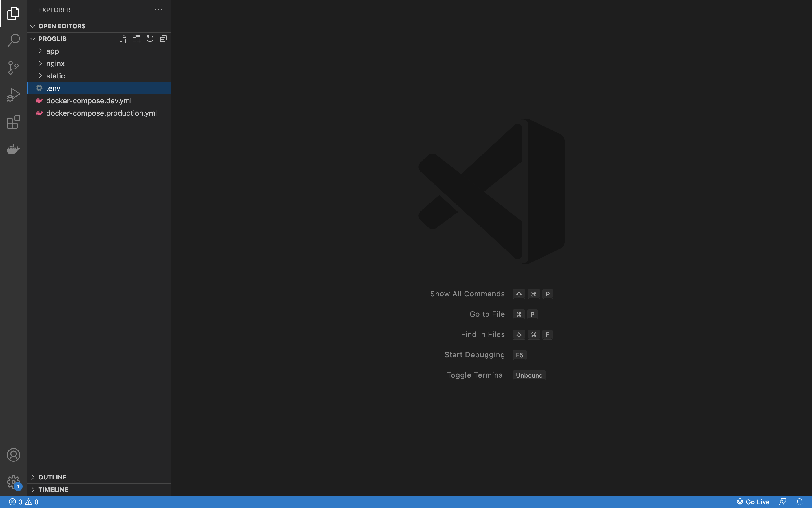
Task: Click the Find in Files label
Action: tap(483, 334)
